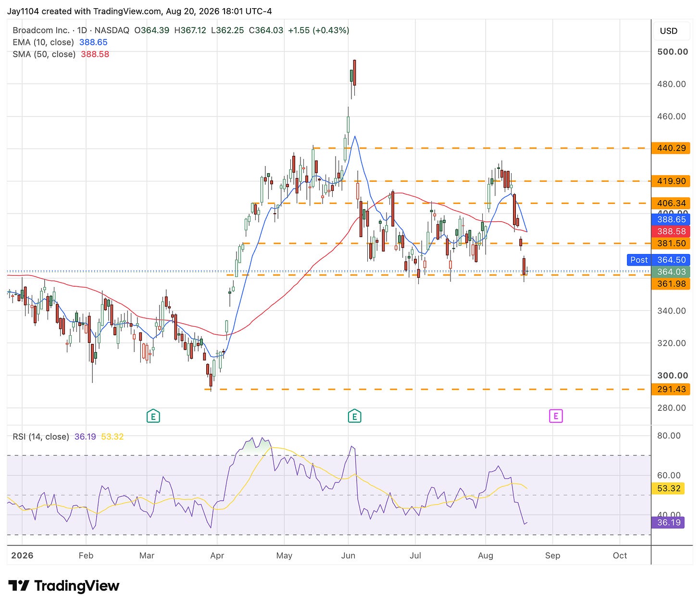Click the 300.00 price axis label
The image size is (700, 607).
tap(673, 376)
